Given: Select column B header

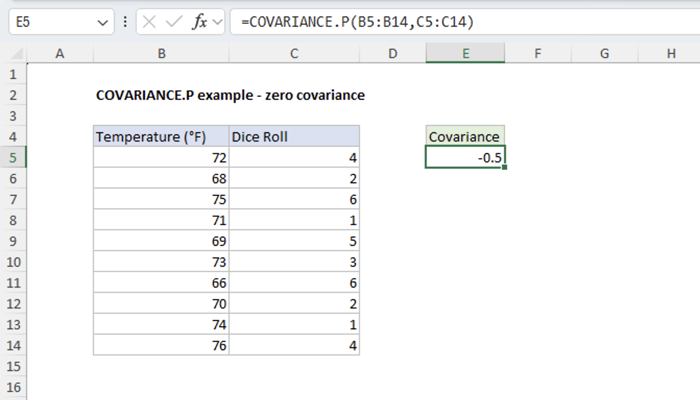Looking at the screenshot, I should coord(162,54).
